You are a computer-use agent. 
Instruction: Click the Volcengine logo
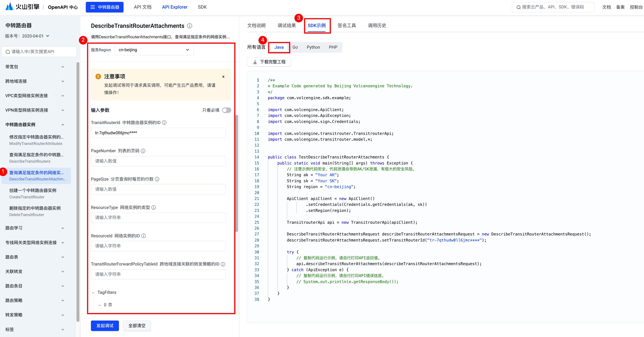pos(23,7)
